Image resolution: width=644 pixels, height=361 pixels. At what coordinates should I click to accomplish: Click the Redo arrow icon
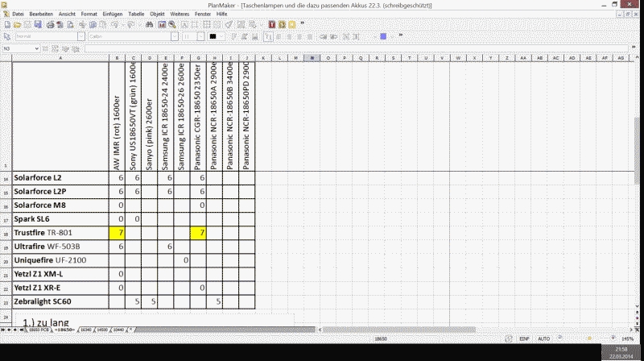point(130,25)
